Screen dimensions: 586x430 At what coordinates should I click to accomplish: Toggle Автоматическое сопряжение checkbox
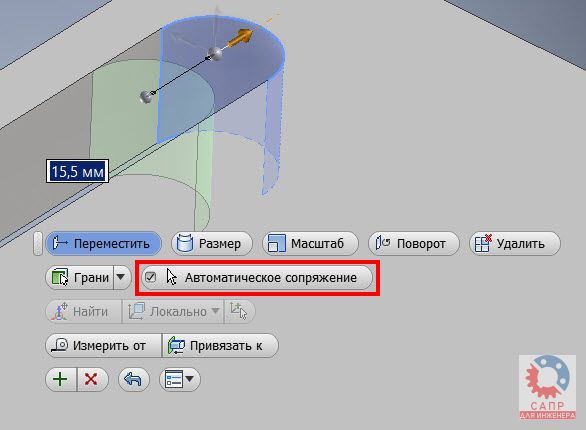151,277
